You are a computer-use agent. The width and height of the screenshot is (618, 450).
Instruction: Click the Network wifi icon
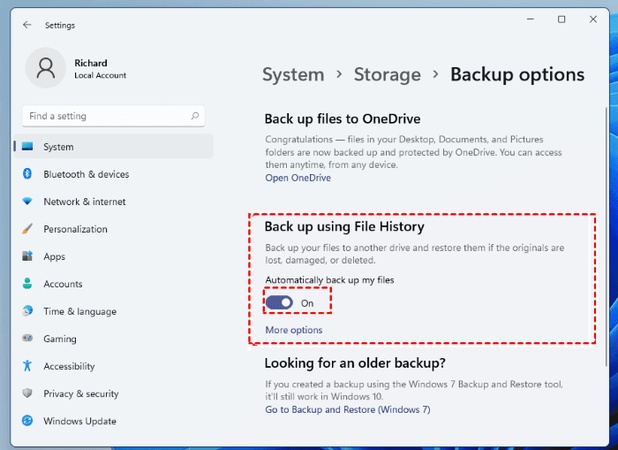(x=27, y=201)
